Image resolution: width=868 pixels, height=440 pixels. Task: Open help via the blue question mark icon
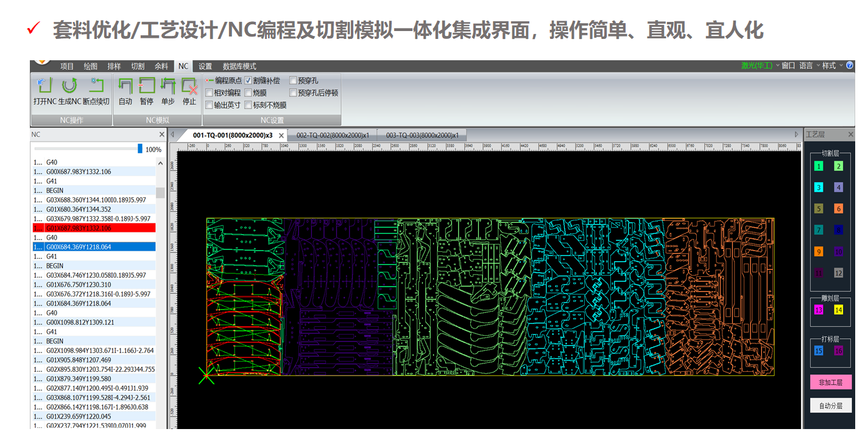(850, 66)
